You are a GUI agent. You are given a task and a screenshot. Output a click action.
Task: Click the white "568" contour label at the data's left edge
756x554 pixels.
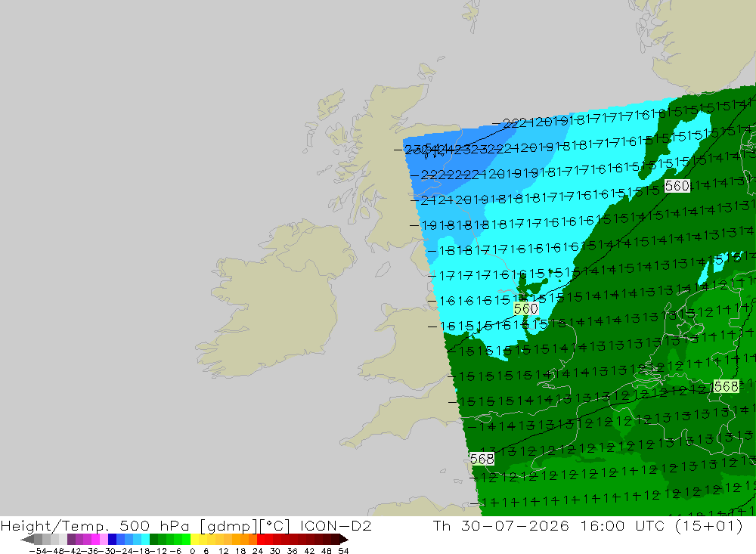click(482, 459)
